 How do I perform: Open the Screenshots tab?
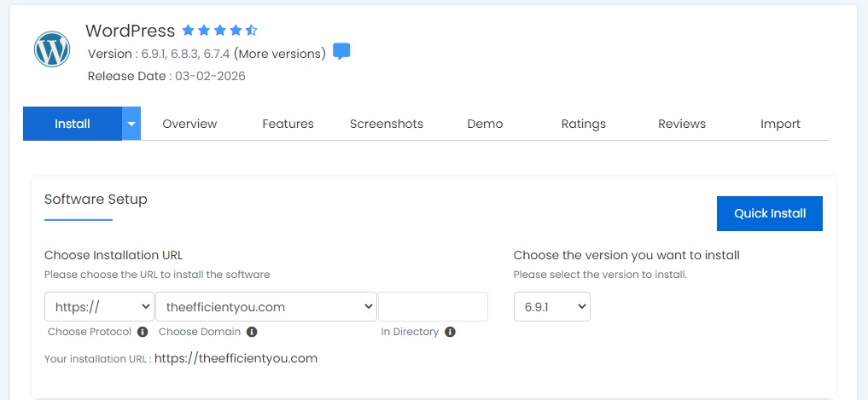pyautogui.click(x=387, y=124)
